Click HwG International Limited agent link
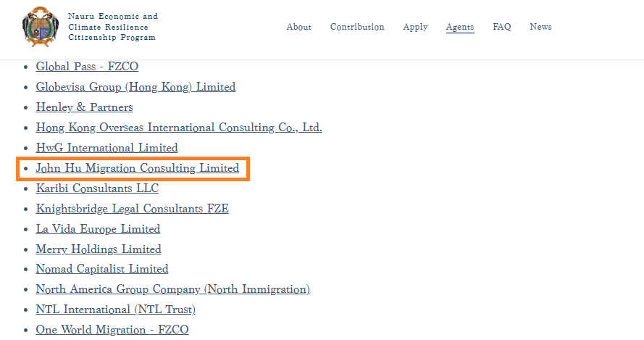The height and width of the screenshot is (340, 644). (106, 148)
